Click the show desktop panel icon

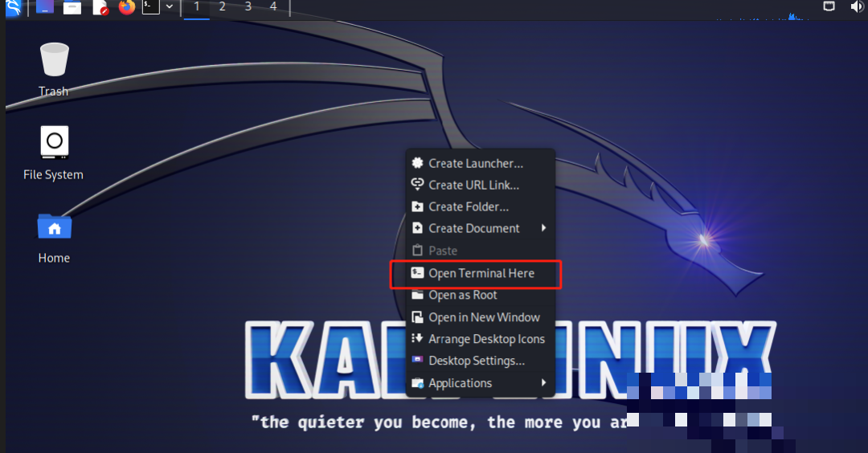[x=45, y=7]
